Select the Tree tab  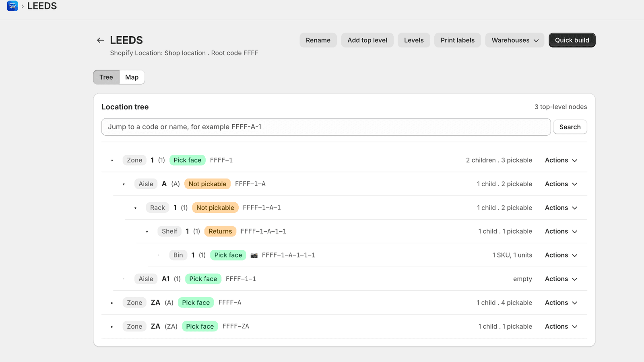pos(106,77)
